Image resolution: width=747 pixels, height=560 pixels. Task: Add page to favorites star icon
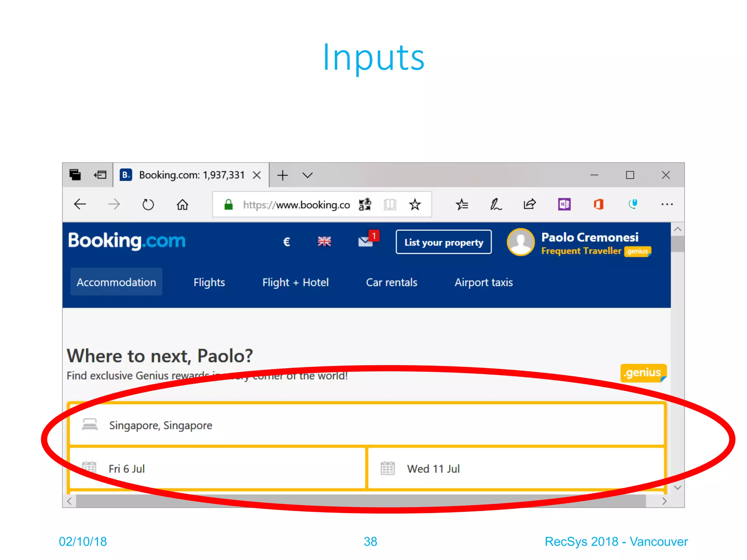point(415,205)
